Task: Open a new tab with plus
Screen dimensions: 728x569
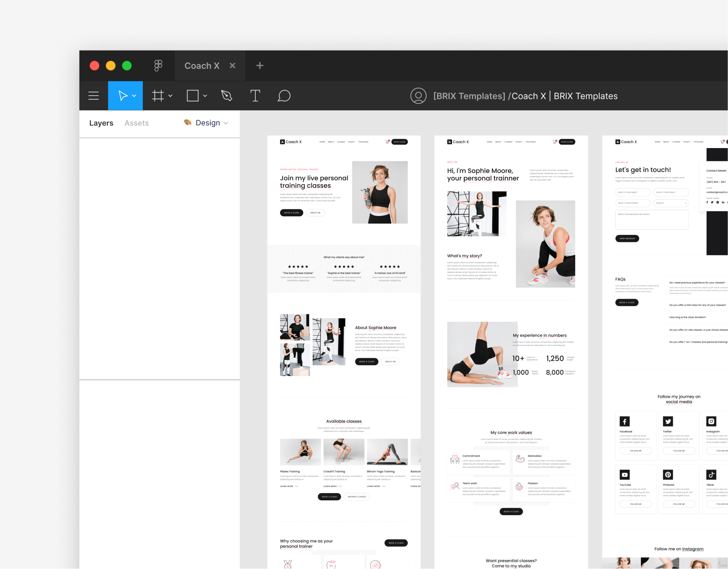Action: (x=260, y=65)
